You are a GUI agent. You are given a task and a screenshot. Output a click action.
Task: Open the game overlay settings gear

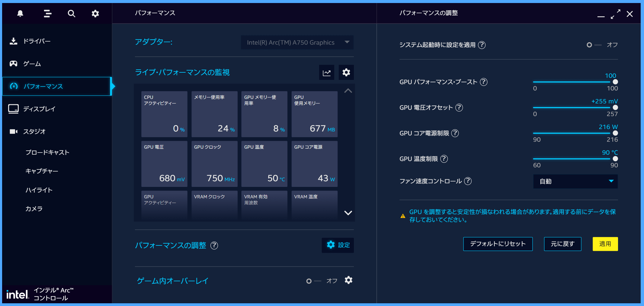click(x=348, y=280)
